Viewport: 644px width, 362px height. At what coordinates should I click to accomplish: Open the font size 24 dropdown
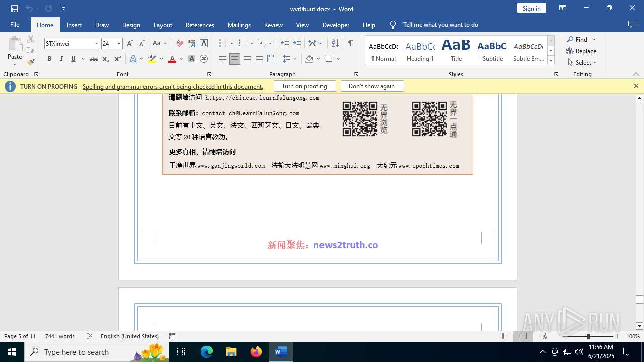tap(119, 44)
